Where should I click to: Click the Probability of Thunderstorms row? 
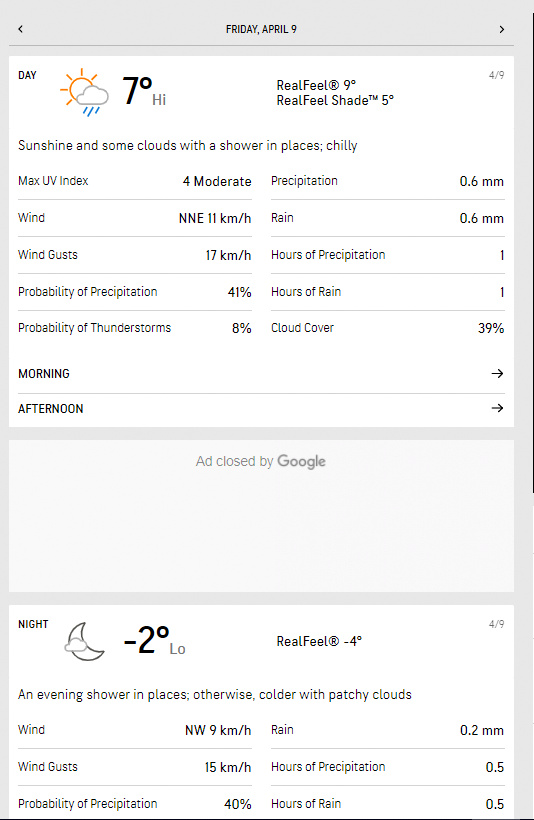[x=135, y=328]
